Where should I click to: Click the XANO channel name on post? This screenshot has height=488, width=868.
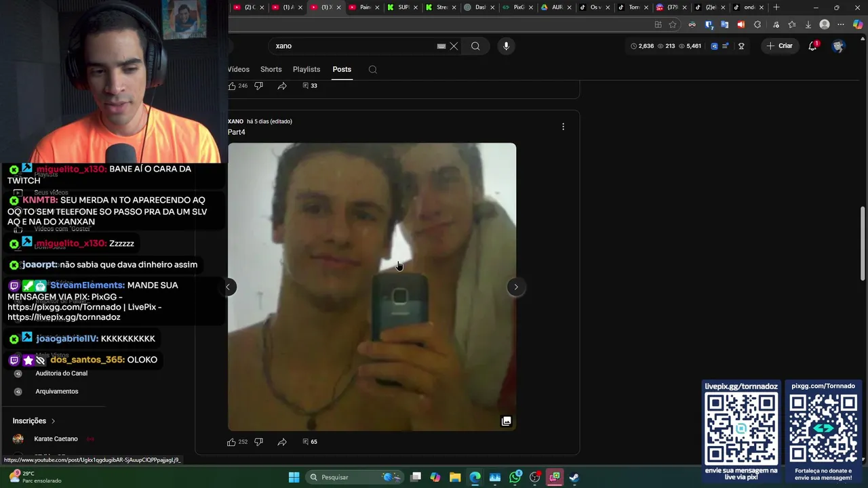pyautogui.click(x=235, y=121)
